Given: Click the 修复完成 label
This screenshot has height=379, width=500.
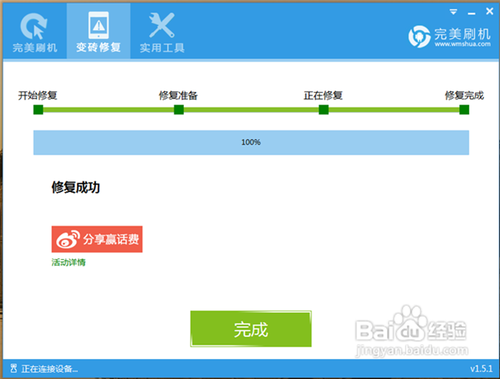Looking at the screenshot, I should [x=464, y=96].
